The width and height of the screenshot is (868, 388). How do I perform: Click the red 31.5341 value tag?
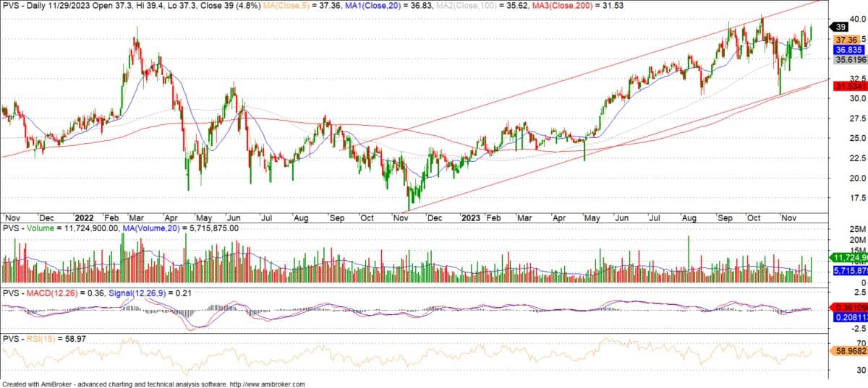(x=849, y=86)
